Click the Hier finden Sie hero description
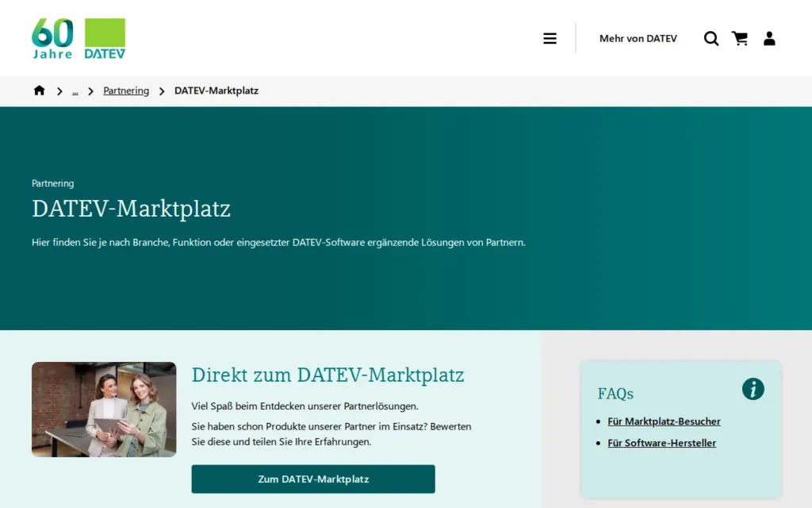Image resolution: width=812 pixels, height=508 pixels. [278, 242]
